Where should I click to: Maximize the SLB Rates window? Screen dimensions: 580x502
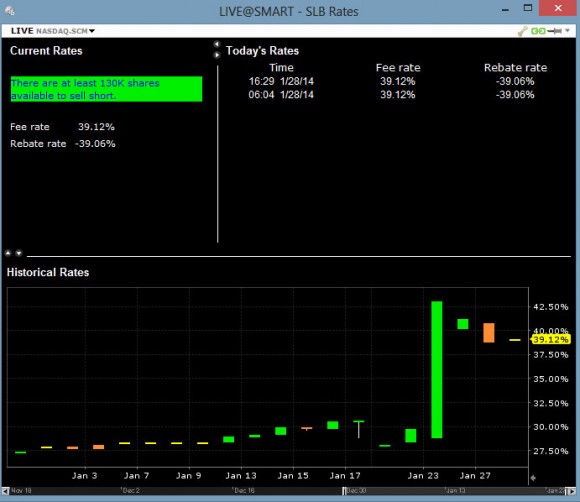click(x=528, y=8)
